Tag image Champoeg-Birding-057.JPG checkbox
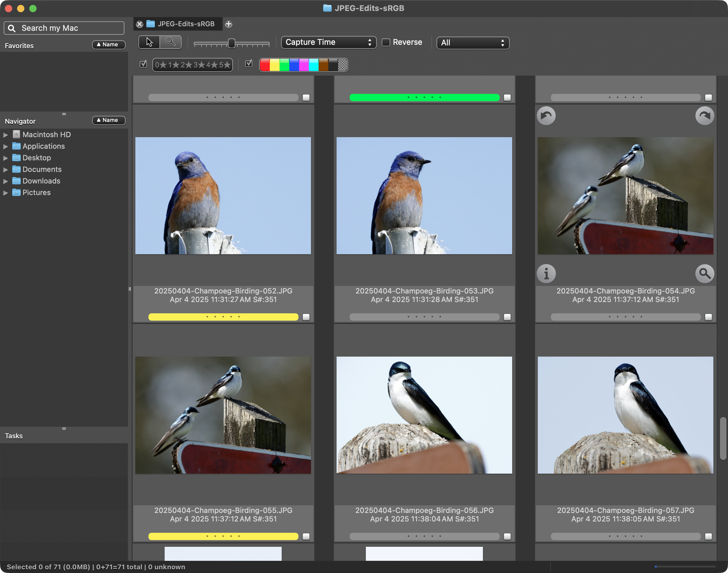728x573 pixels. [x=708, y=536]
